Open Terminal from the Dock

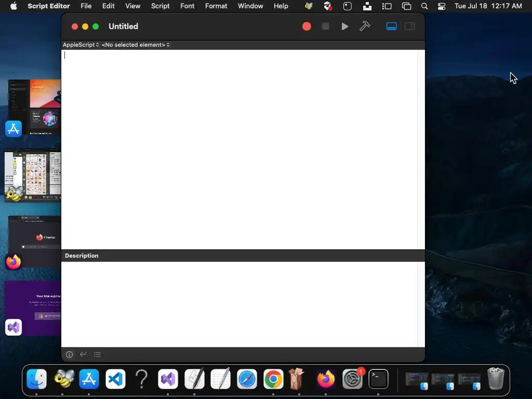tap(378, 379)
